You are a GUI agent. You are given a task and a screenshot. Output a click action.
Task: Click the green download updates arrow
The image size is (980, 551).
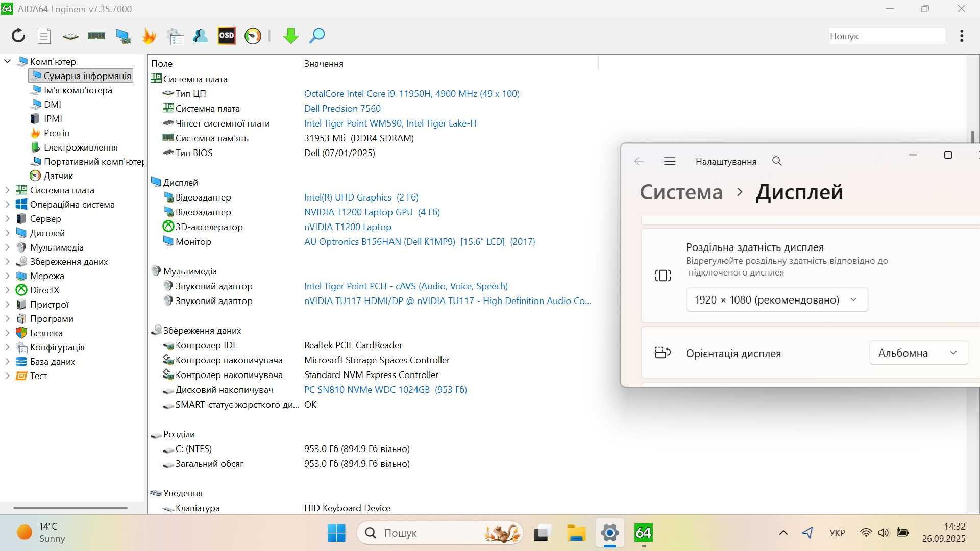pyautogui.click(x=290, y=36)
